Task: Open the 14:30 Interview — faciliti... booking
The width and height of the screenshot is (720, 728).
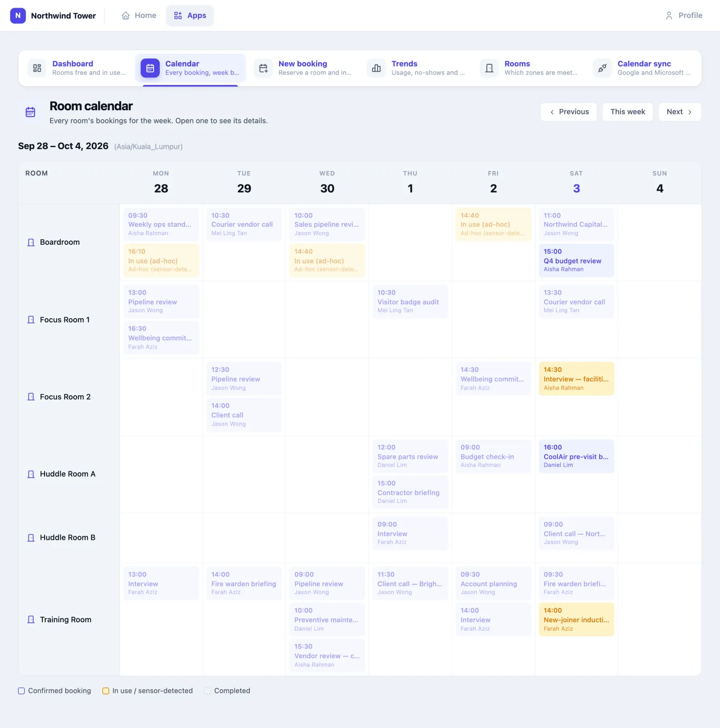Action: pos(576,378)
